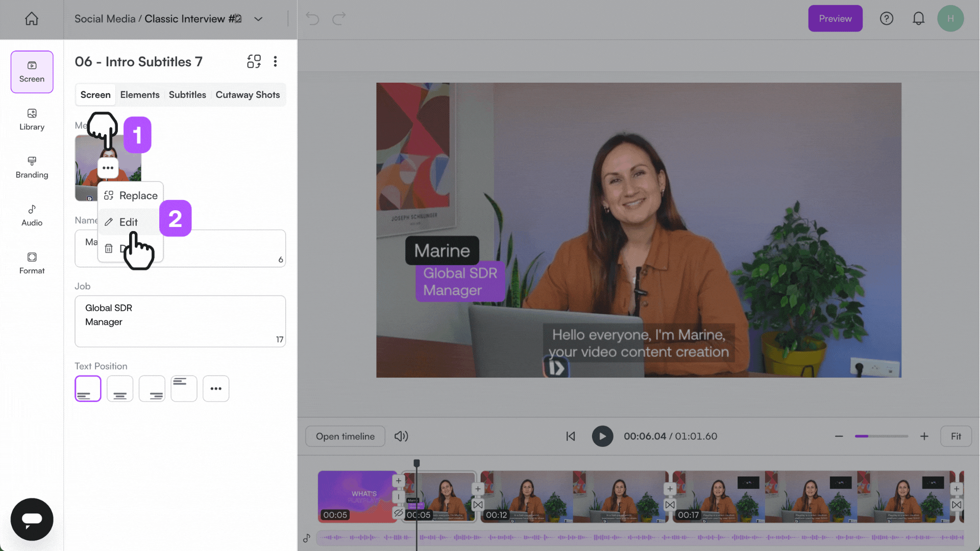This screenshot has width=980, height=551.
Task: Select bottom-left text position option
Action: tap(88, 389)
